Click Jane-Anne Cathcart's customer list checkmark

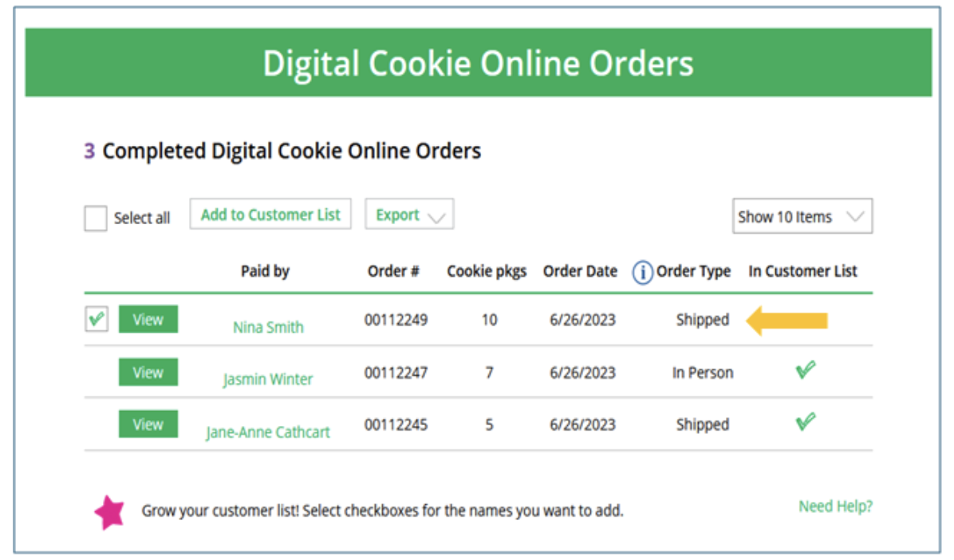click(x=806, y=422)
